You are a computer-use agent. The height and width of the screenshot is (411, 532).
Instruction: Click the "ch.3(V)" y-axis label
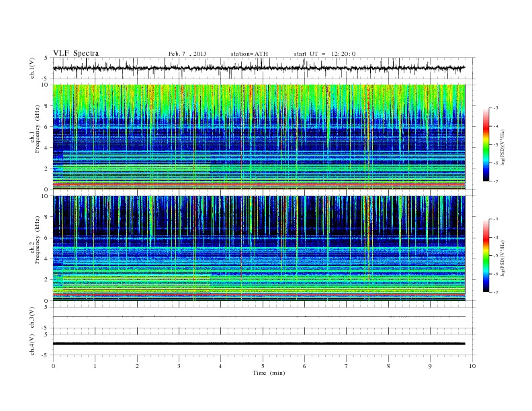coord(32,318)
